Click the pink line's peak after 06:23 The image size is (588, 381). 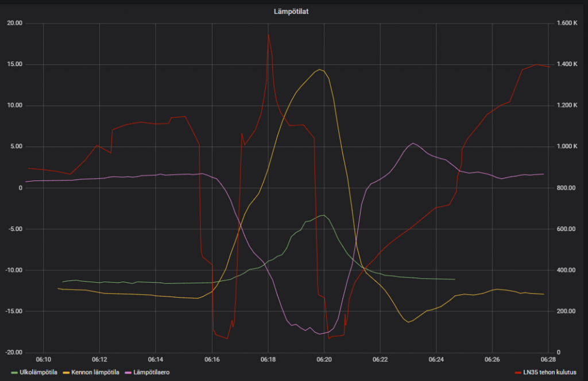413,143
